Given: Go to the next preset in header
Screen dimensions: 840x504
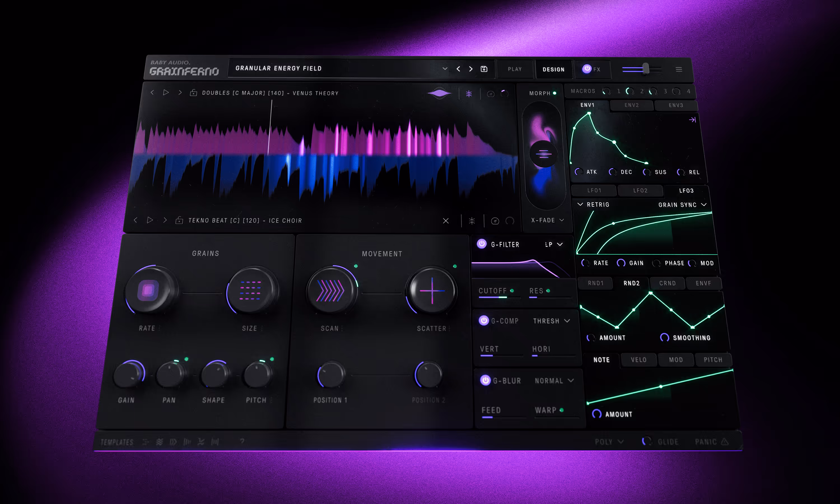Looking at the screenshot, I should click(x=471, y=69).
